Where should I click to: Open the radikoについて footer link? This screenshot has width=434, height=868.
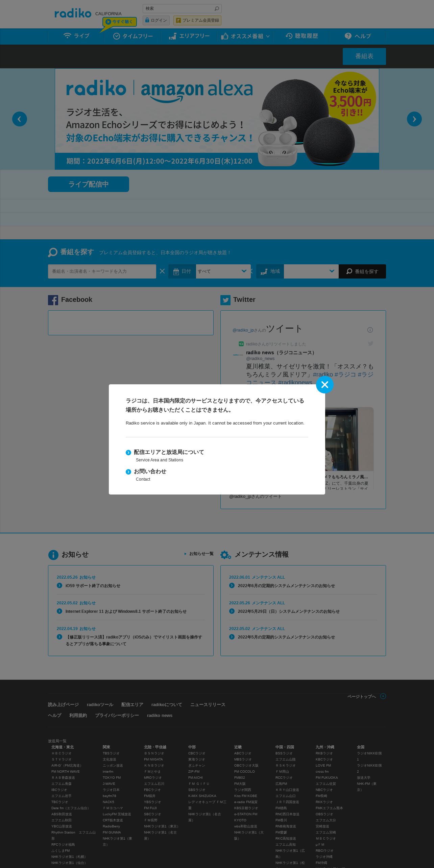point(167,704)
